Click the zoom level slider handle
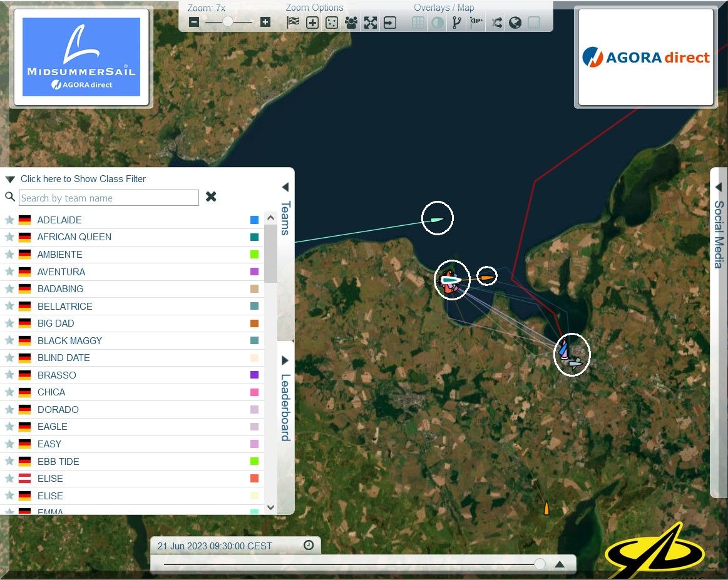This screenshot has width=728, height=580. pyautogui.click(x=228, y=22)
